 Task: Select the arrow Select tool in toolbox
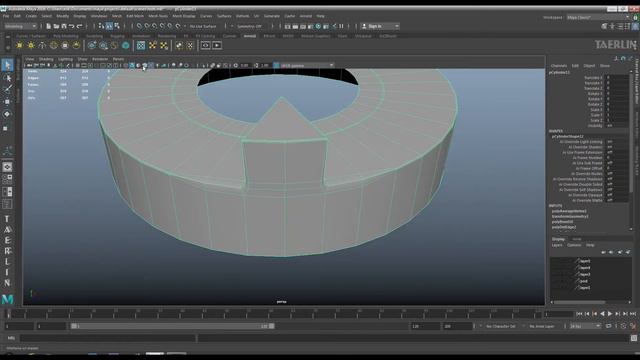(7, 65)
